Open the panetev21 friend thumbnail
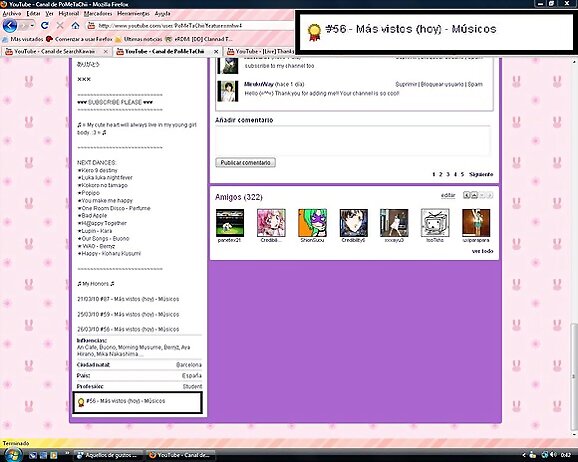Viewport: 578px width, 462px height. [x=230, y=223]
